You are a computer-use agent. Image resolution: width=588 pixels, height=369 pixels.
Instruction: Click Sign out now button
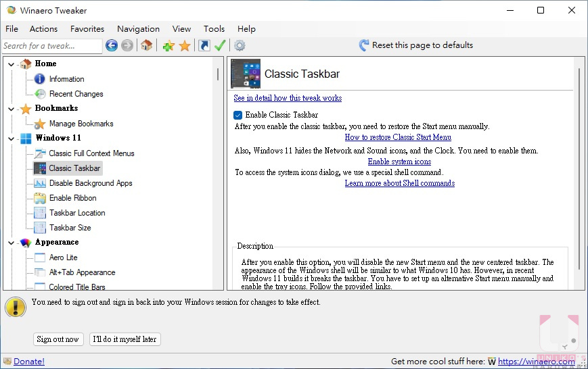pos(58,339)
